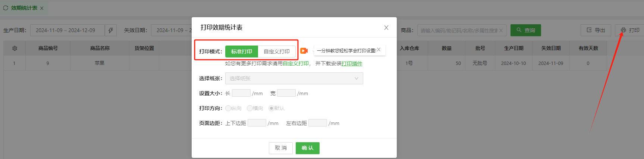
Task: Open the green 自定义打印 link in hint text
Action: [295, 63]
